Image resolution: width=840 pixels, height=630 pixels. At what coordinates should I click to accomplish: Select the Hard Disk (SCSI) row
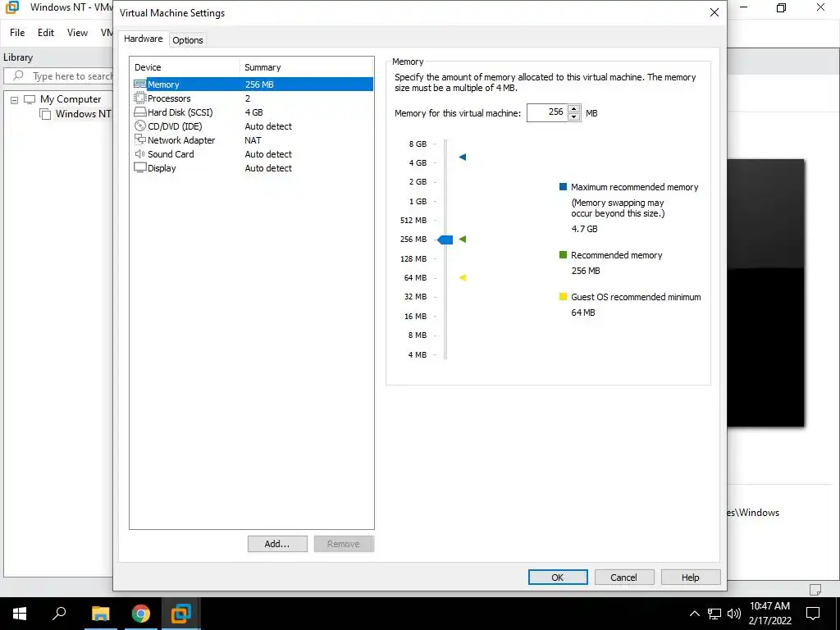[x=253, y=112]
